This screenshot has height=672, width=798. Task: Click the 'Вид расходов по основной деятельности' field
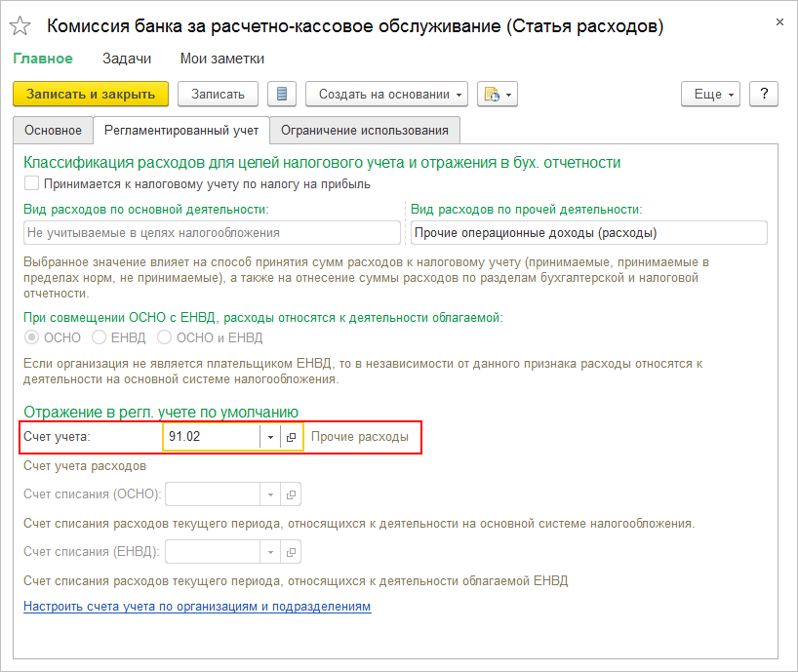(212, 233)
